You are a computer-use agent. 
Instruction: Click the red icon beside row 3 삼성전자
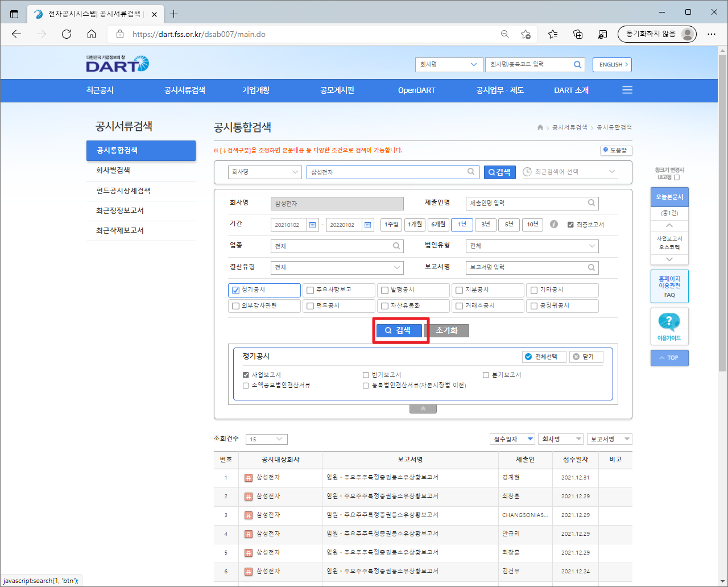tap(248, 515)
